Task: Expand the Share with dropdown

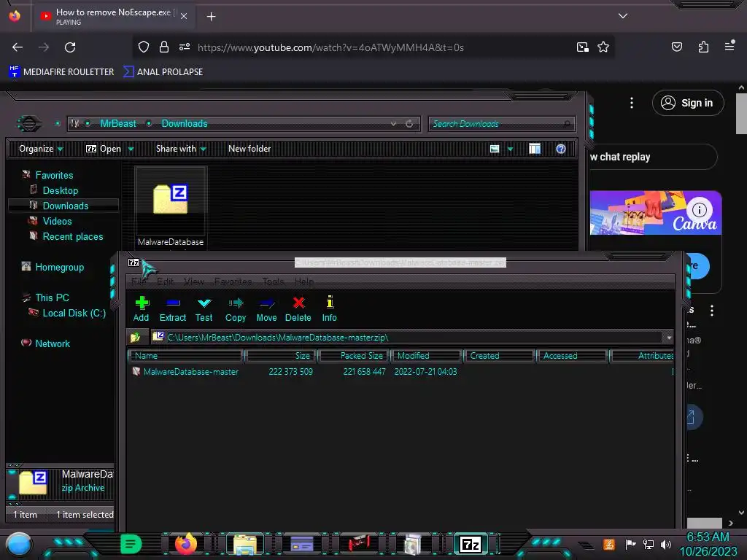Action: [181, 149]
